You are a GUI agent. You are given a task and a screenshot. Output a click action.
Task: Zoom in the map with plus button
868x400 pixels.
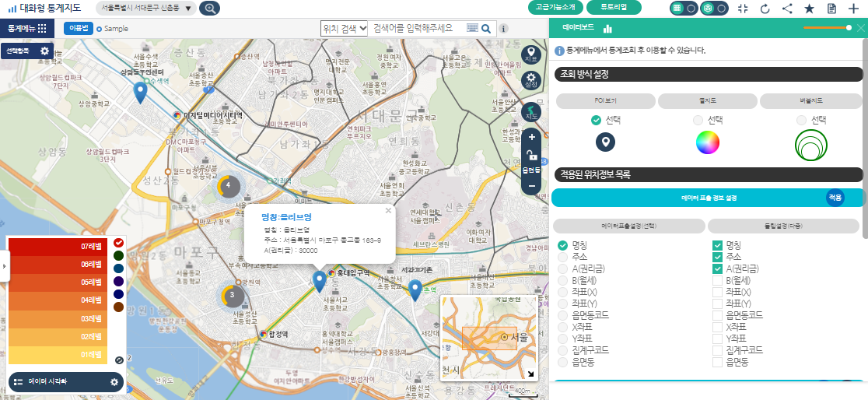pyautogui.click(x=531, y=137)
